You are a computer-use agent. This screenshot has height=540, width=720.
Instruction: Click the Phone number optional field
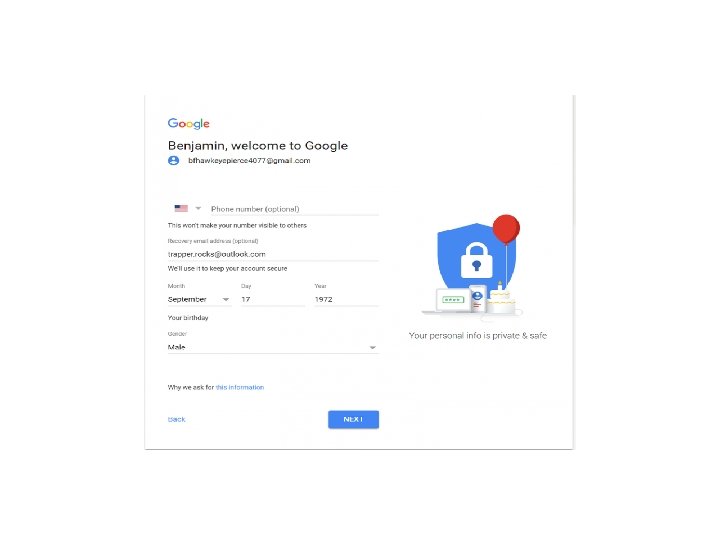click(295, 209)
